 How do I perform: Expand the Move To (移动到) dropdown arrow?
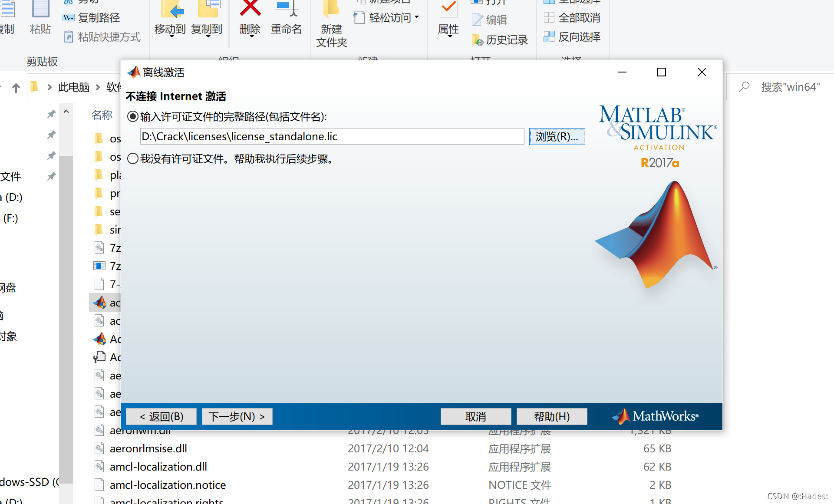(x=171, y=37)
